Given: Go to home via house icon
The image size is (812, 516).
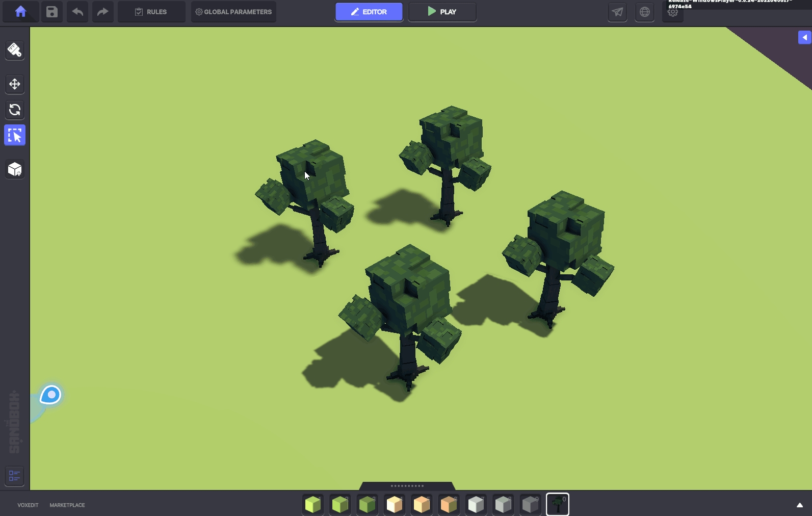Looking at the screenshot, I should tap(20, 12).
